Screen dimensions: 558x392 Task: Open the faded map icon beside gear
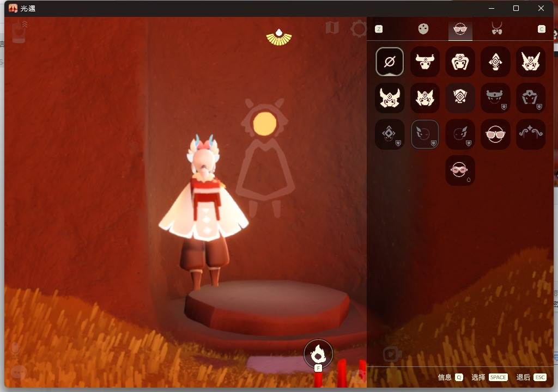tap(332, 28)
